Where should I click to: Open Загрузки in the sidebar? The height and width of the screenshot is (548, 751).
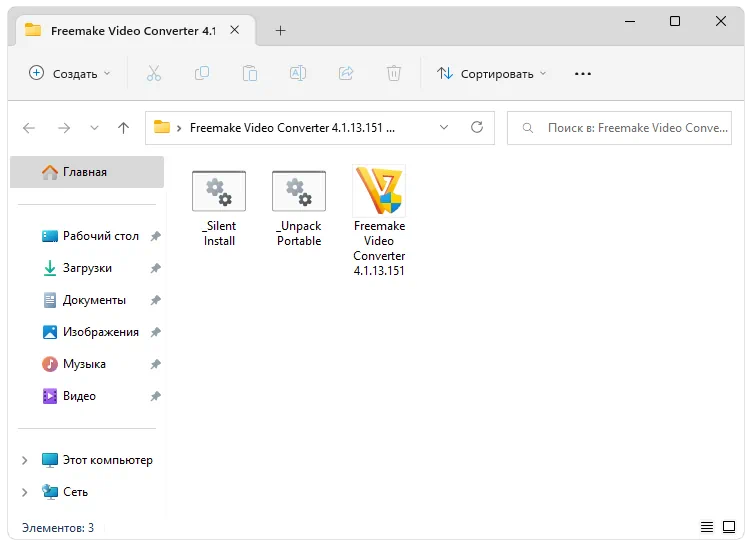pyautogui.click(x=87, y=268)
